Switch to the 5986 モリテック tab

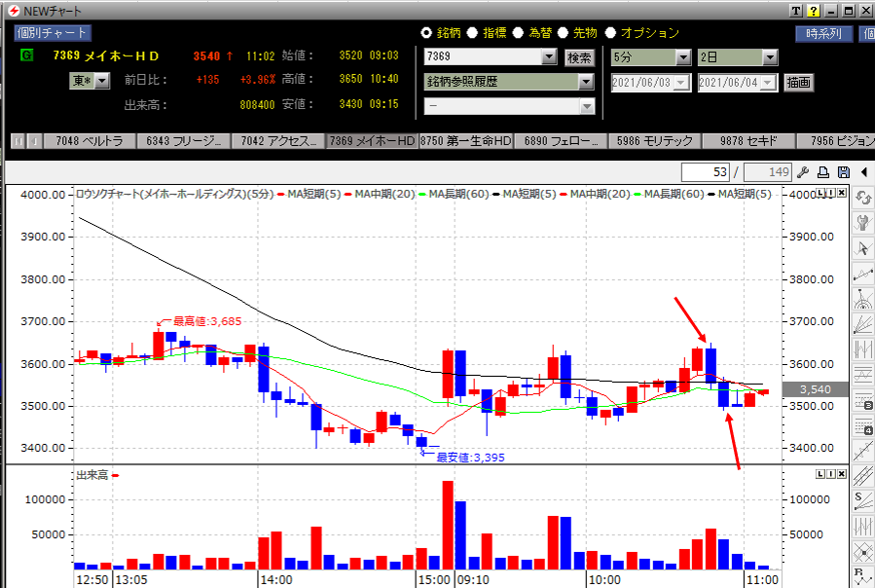[x=655, y=141]
